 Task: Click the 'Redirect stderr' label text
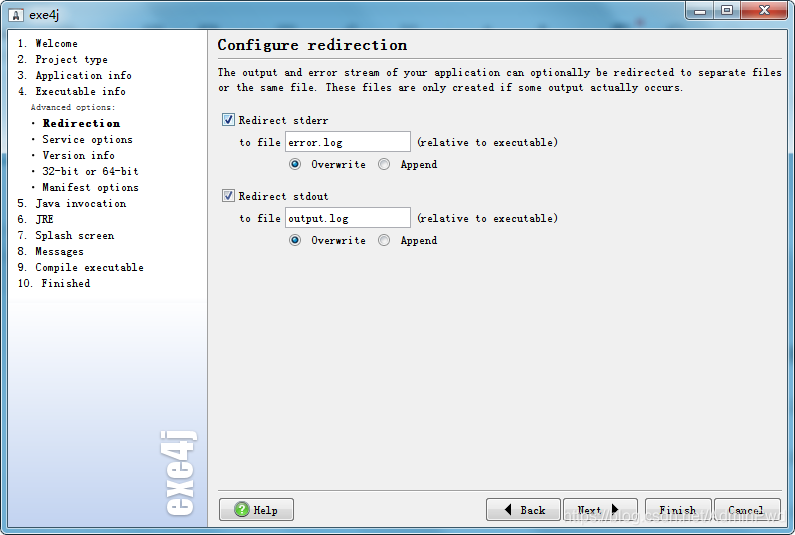[283, 120]
